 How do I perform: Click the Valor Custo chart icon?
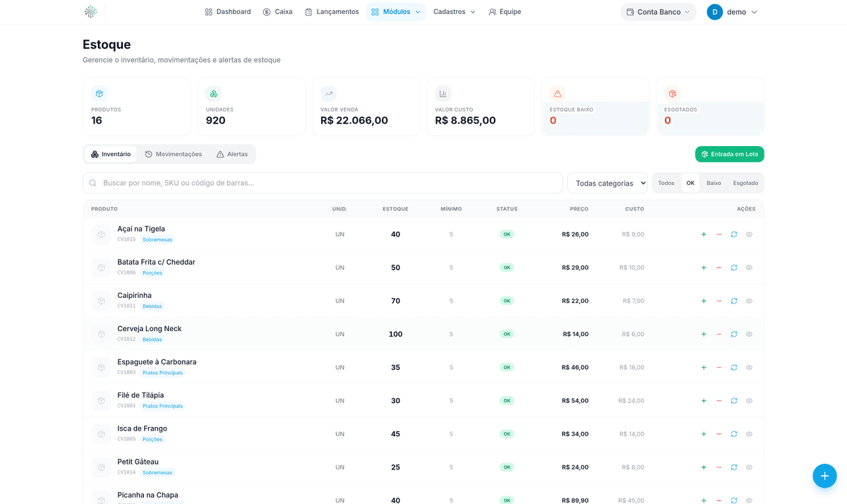[443, 93]
